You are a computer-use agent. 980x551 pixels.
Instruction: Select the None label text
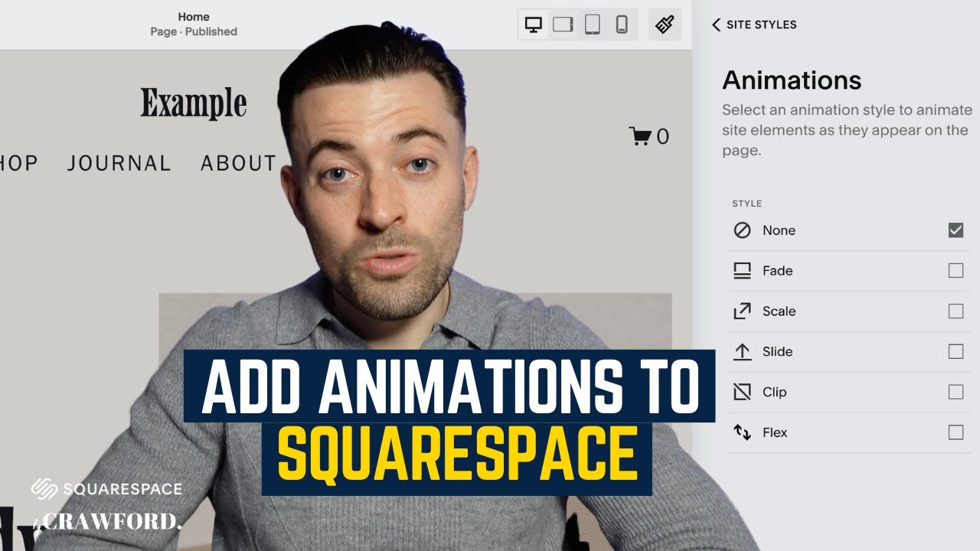pos(779,230)
